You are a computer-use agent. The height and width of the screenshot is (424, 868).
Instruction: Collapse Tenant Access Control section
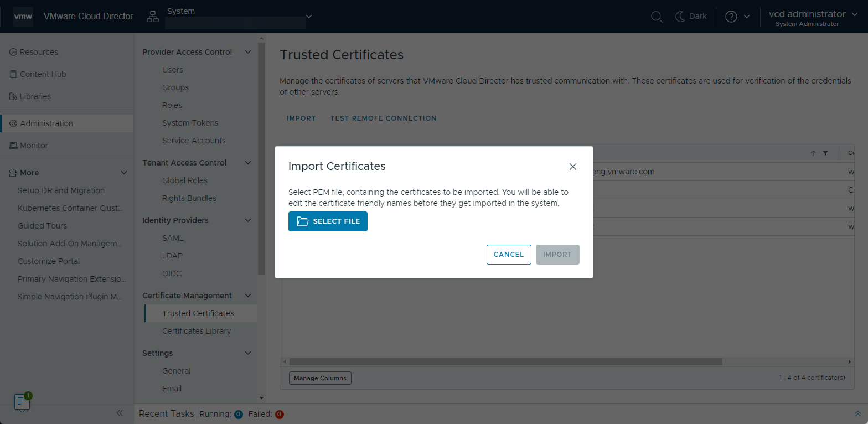(248, 163)
